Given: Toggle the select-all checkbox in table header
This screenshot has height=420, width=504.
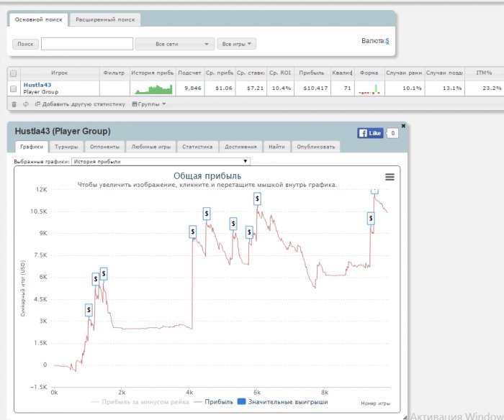Looking at the screenshot, I should click(13, 73).
